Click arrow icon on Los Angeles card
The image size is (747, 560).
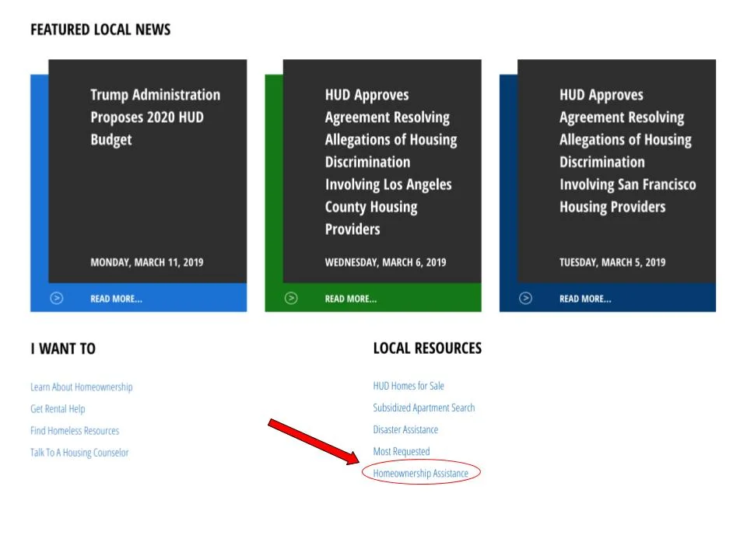point(291,298)
